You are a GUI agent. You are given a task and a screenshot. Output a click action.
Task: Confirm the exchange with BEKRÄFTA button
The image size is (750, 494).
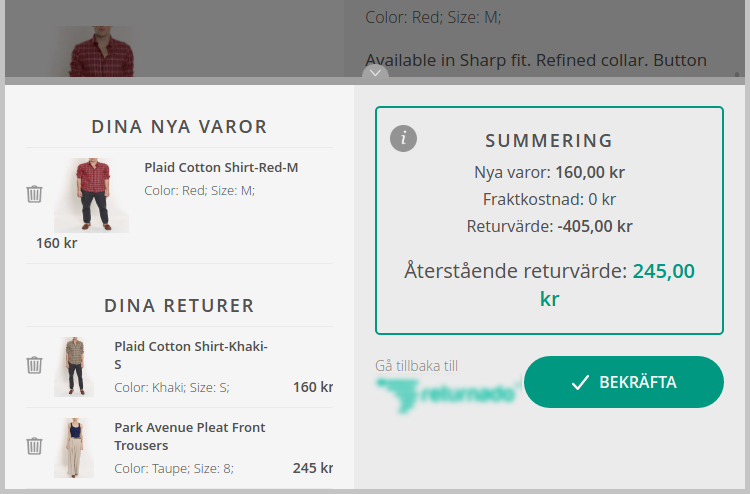[624, 382]
